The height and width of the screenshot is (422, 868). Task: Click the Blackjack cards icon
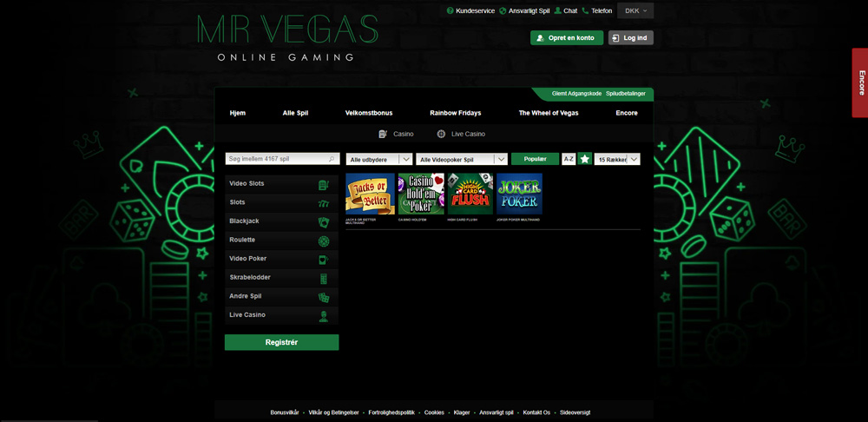(324, 222)
